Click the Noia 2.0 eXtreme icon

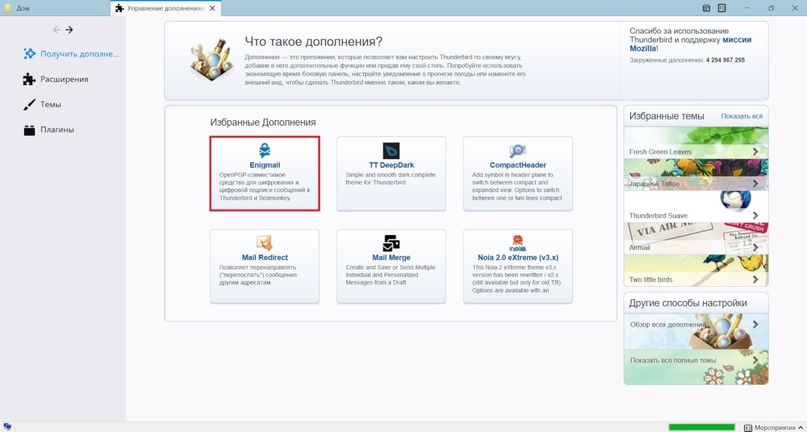[518, 242]
